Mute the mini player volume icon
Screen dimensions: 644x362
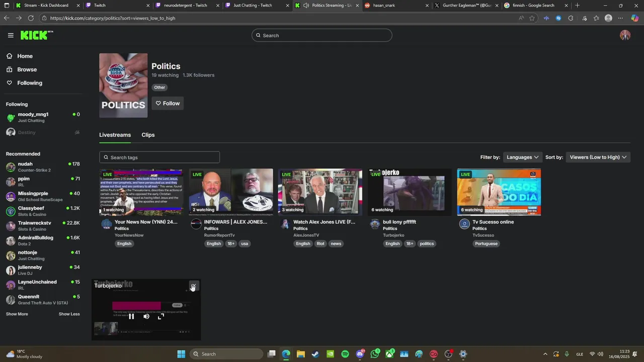pos(146,316)
